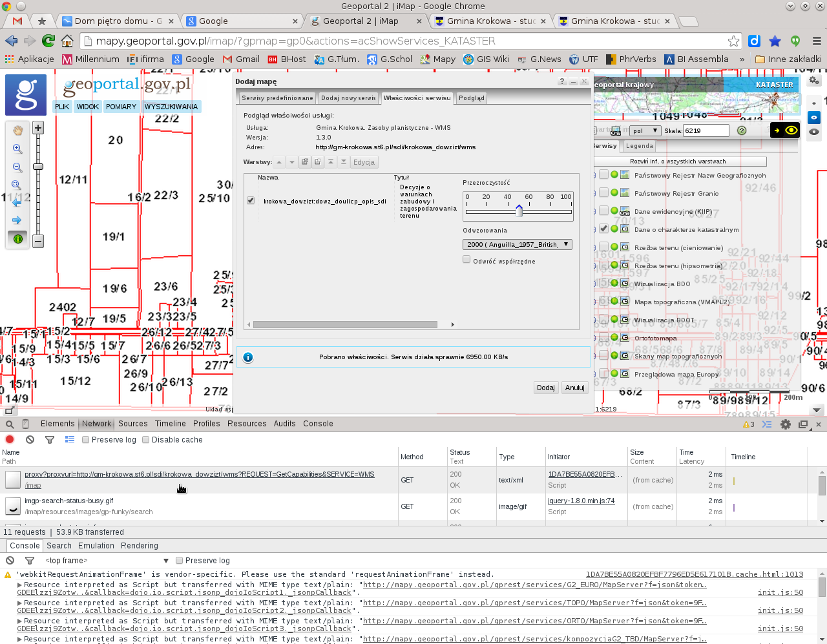This screenshot has width=827, height=644.
Task: Open the Chrome hamburger menu
Action: pos(817,41)
